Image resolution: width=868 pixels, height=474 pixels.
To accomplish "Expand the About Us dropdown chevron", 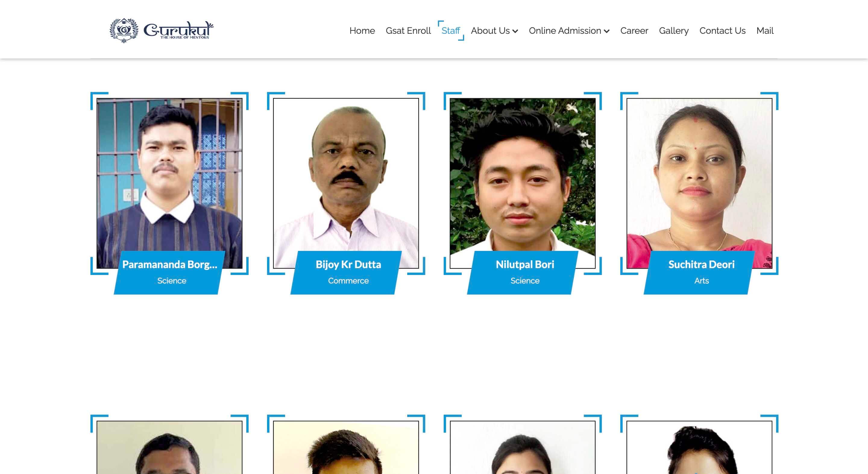I will [515, 31].
